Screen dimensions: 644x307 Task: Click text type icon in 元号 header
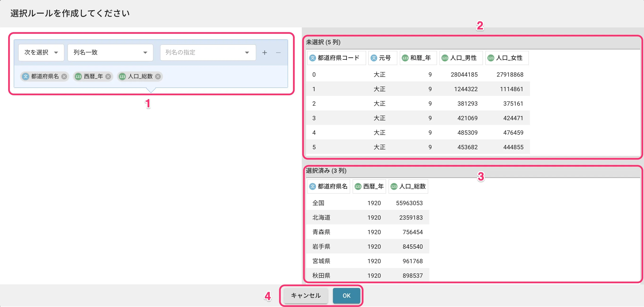pos(374,58)
